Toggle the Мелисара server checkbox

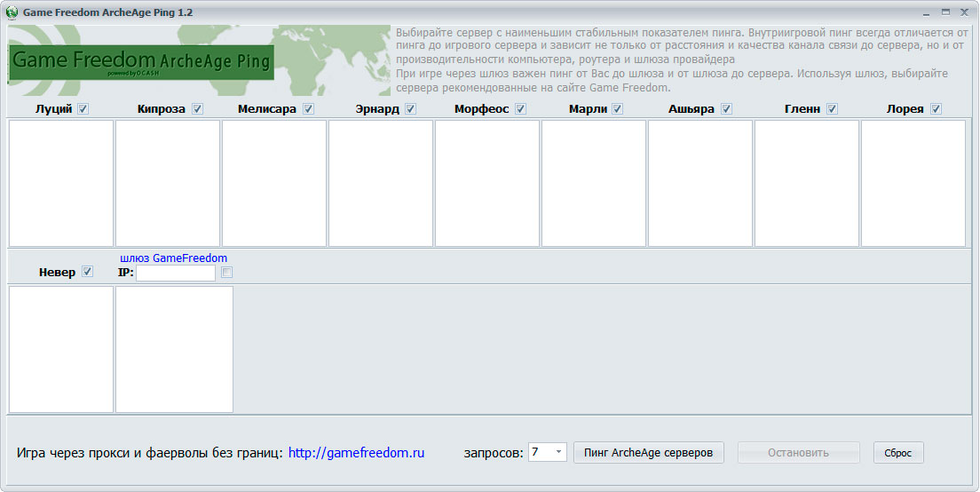click(308, 108)
